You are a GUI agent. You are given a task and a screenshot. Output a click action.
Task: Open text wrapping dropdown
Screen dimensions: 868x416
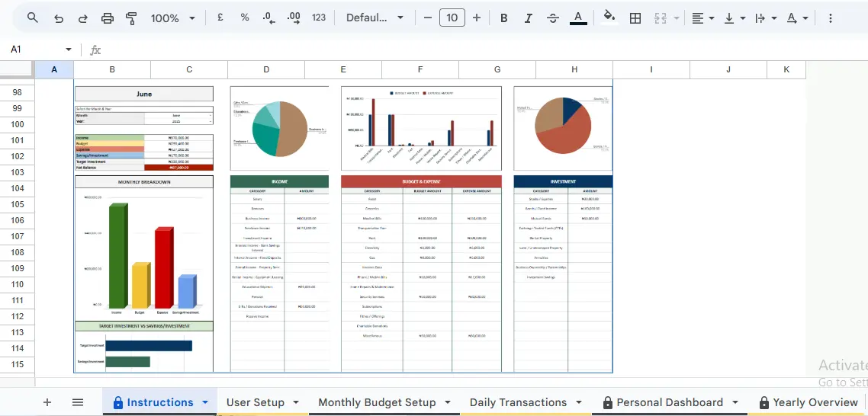click(766, 18)
